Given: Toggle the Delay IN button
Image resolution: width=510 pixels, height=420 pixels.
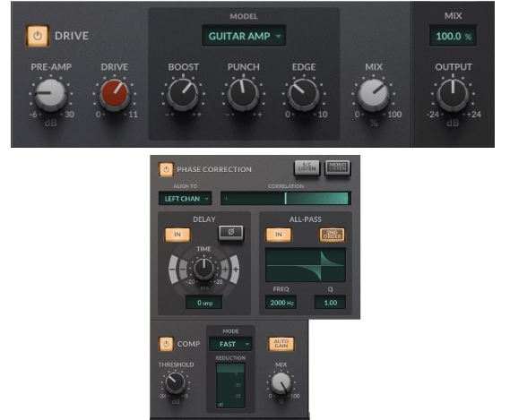Looking at the screenshot, I should 177,235.
